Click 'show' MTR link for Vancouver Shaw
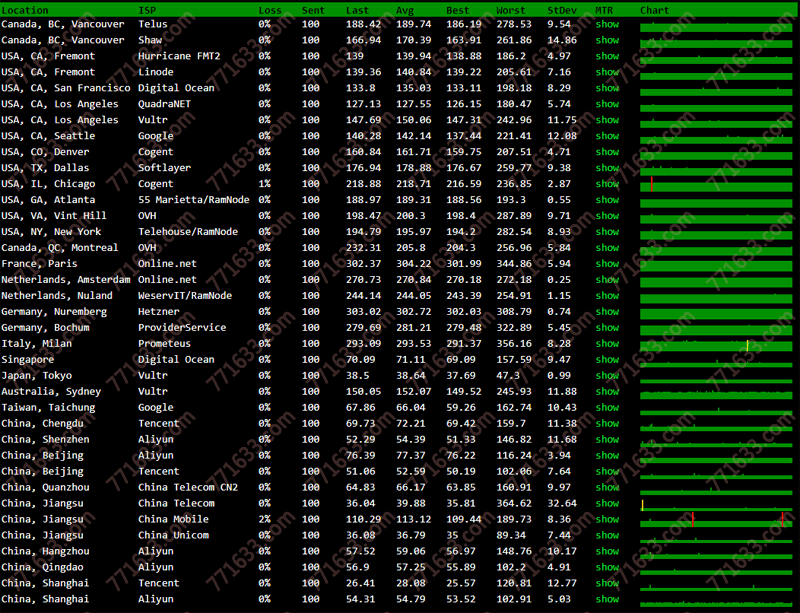 point(607,40)
